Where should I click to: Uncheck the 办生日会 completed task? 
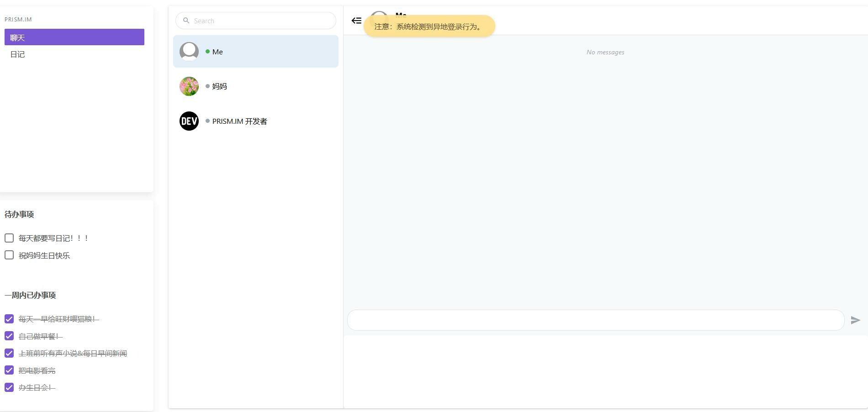tap(9, 387)
